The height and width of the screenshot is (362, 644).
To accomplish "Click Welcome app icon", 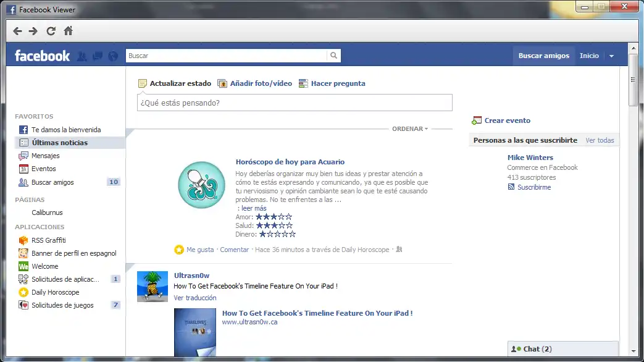I will (23, 266).
